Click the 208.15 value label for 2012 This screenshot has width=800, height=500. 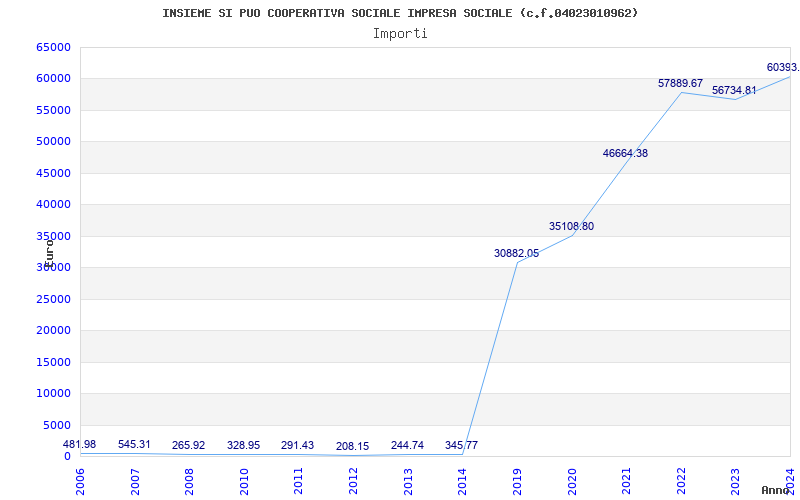pyautogui.click(x=353, y=447)
